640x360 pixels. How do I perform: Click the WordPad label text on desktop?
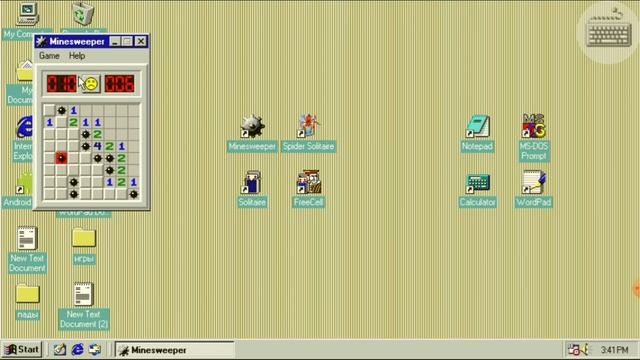coord(534,202)
